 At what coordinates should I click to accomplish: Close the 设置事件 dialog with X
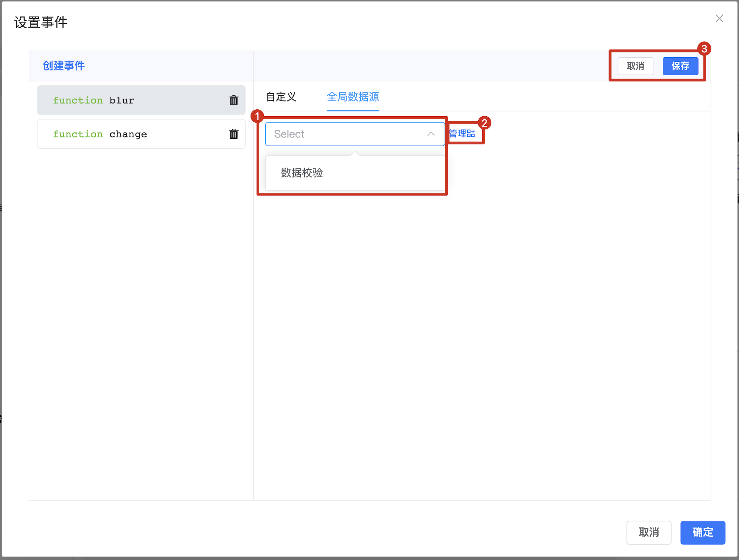(x=719, y=18)
